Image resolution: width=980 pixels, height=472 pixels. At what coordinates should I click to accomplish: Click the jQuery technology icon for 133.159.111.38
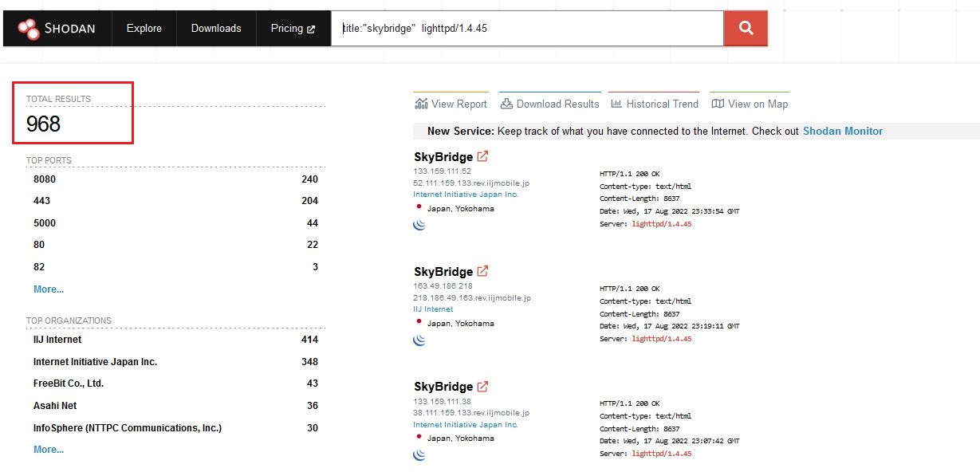[x=419, y=454]
